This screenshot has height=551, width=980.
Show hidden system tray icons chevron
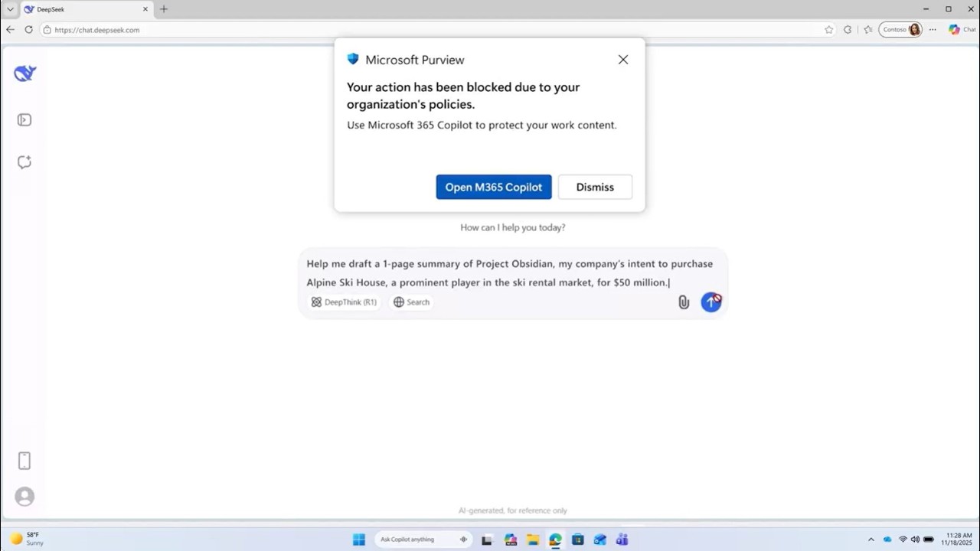(x=871, y=540)
